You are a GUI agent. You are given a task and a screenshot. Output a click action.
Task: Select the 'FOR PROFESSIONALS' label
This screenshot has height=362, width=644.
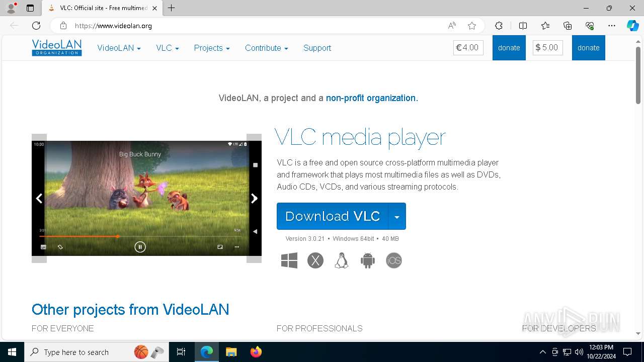[319, 328]
